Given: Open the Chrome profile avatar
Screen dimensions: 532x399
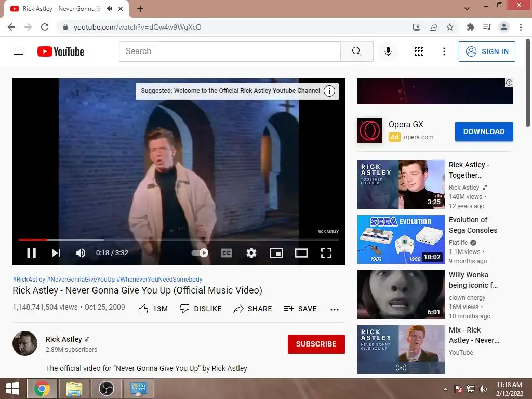Looking at the screenshot, I should [504, 27].
